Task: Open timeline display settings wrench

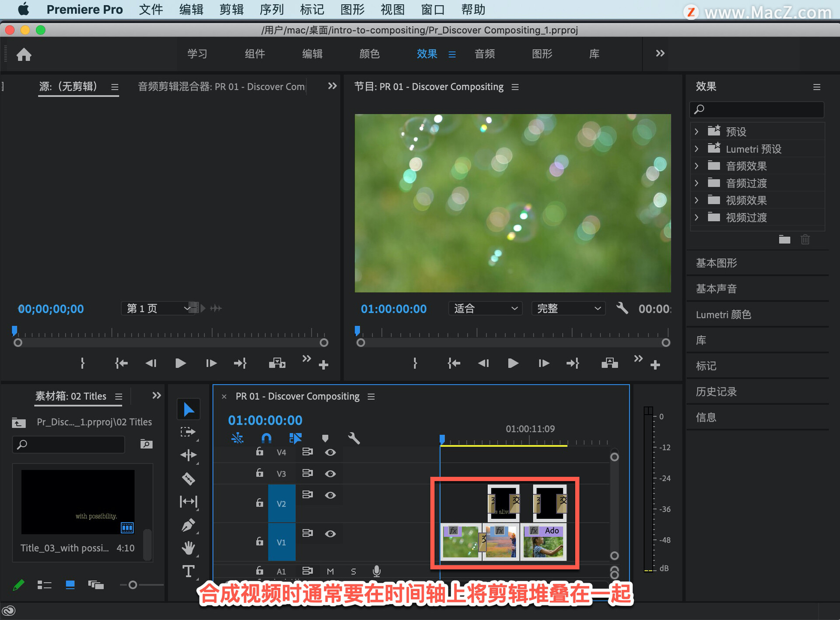Action: pyautogui.click(x=354, y=438)
